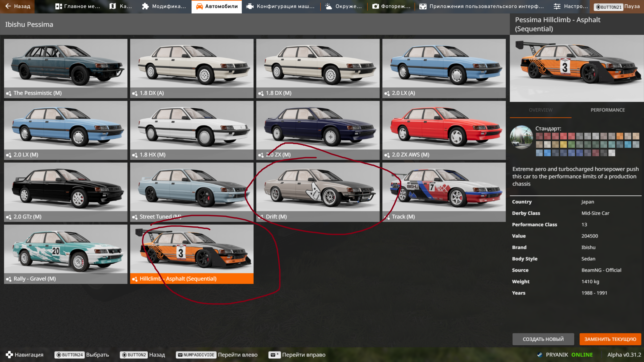Switch to the OVERVIEW tab

(541, 110)
